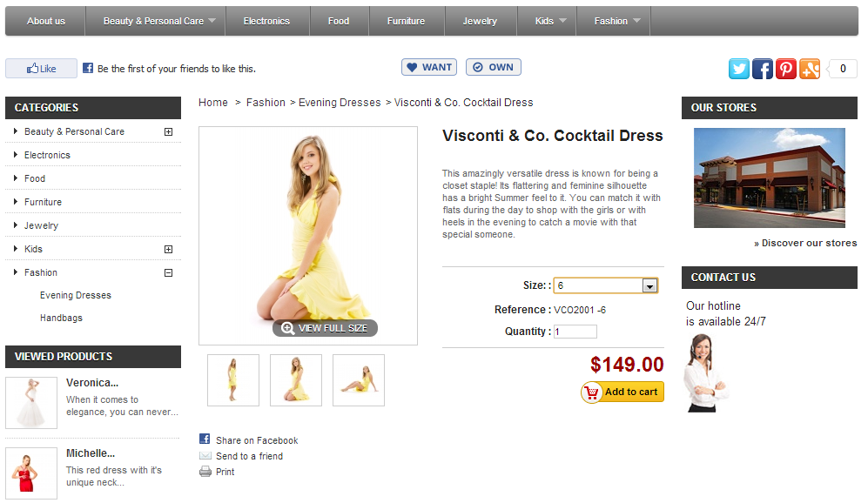Viewport: 868px width, 503px height.
Task: Click the StumbleUpon share icon
Action: [810, 70]
